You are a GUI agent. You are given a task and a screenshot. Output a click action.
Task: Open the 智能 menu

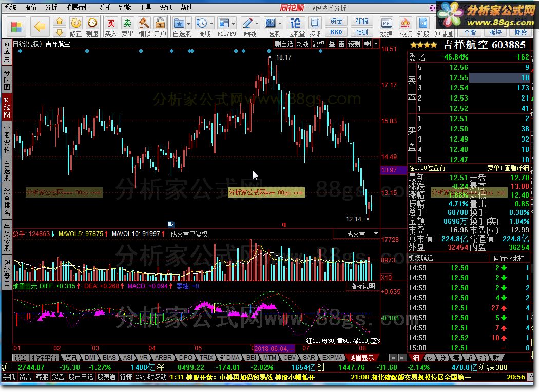(125, 7)
